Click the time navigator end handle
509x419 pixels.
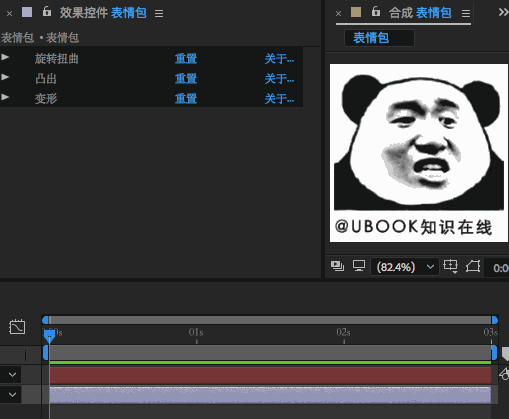point(495,320)
